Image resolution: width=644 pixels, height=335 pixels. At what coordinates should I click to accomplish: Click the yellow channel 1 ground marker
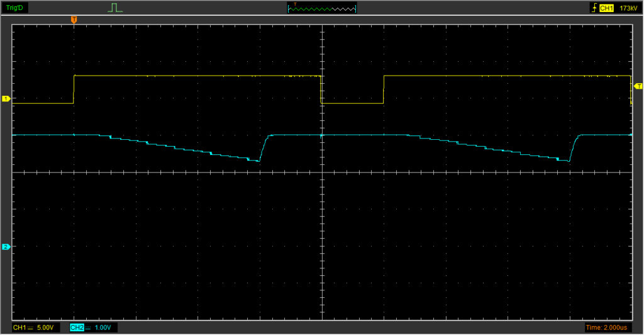click(x=6, y=99)
